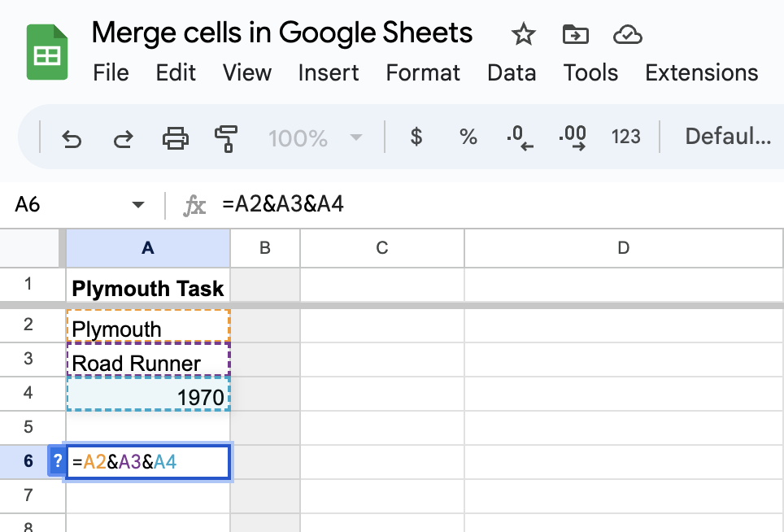Click the move to folder icon

[575, 34]
